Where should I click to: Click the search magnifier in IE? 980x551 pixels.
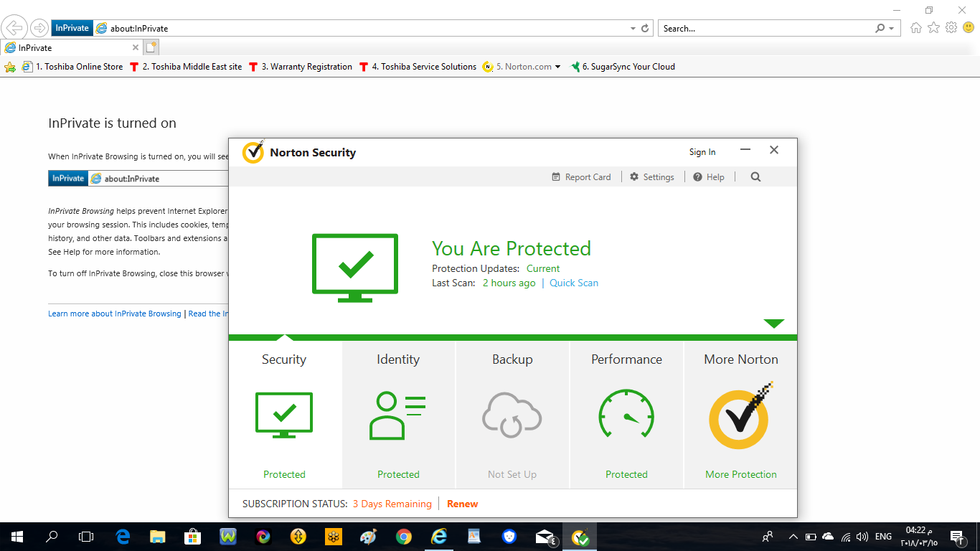coord(880,29)
